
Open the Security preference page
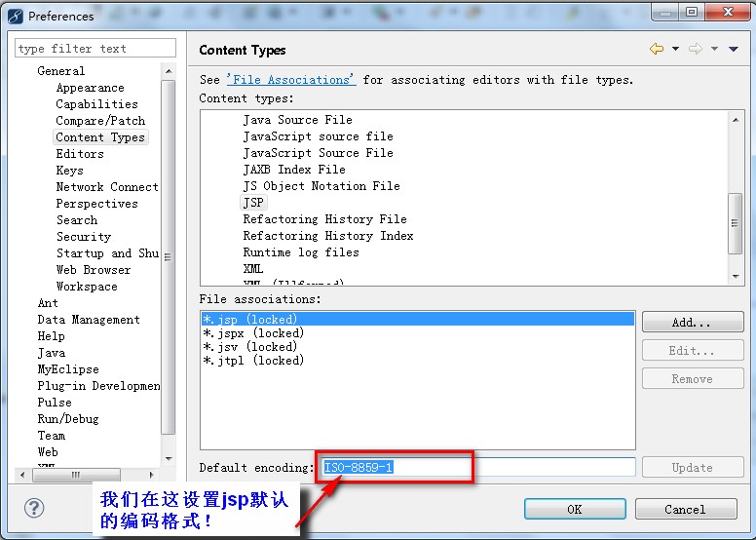coord(84,237)
